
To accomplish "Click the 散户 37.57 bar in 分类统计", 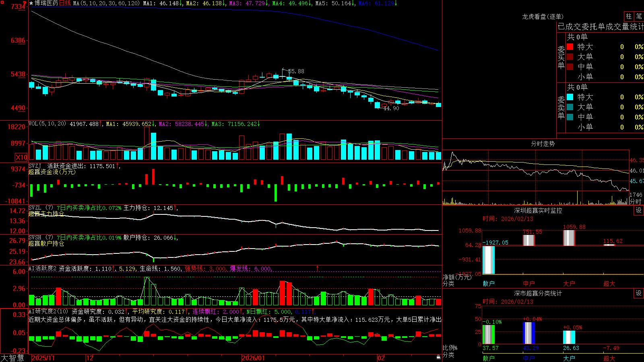I will [x=488, y=335].
